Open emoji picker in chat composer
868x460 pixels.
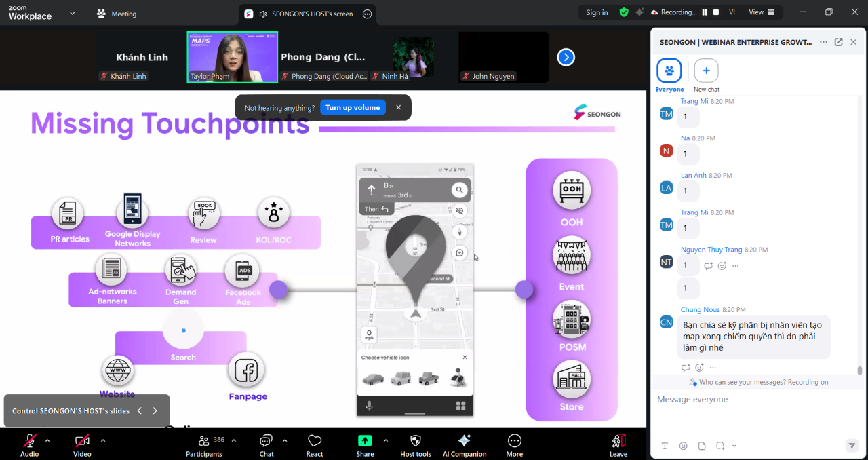[x=683, y=446]
